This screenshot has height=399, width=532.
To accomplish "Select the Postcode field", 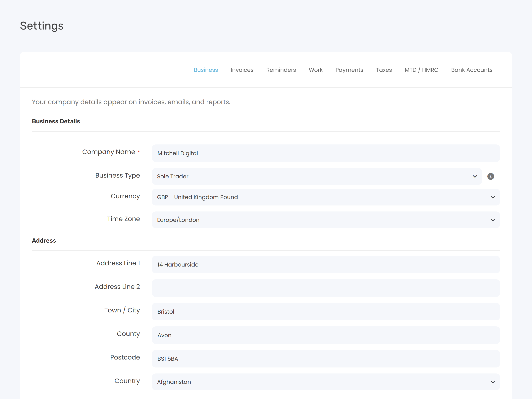I will (326, 359).
